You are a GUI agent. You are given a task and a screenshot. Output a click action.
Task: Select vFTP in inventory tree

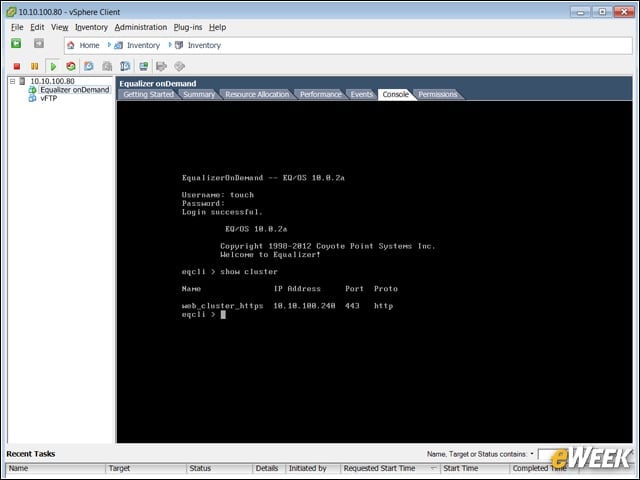[x=49, y=98]
